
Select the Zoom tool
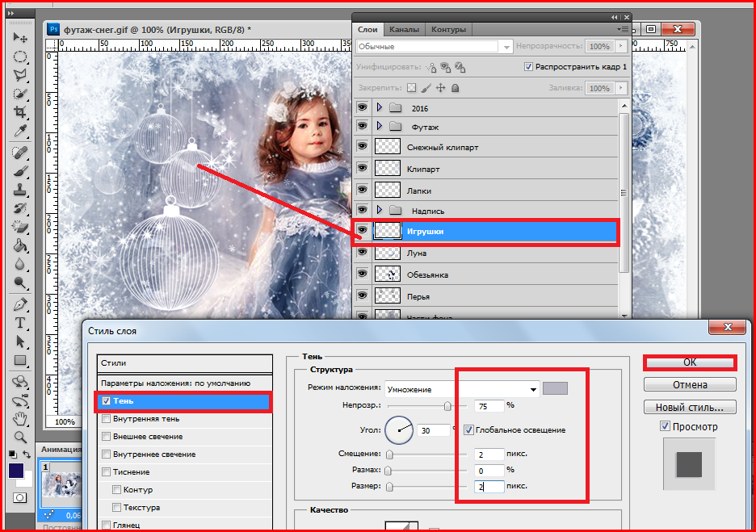coord(20,437)
